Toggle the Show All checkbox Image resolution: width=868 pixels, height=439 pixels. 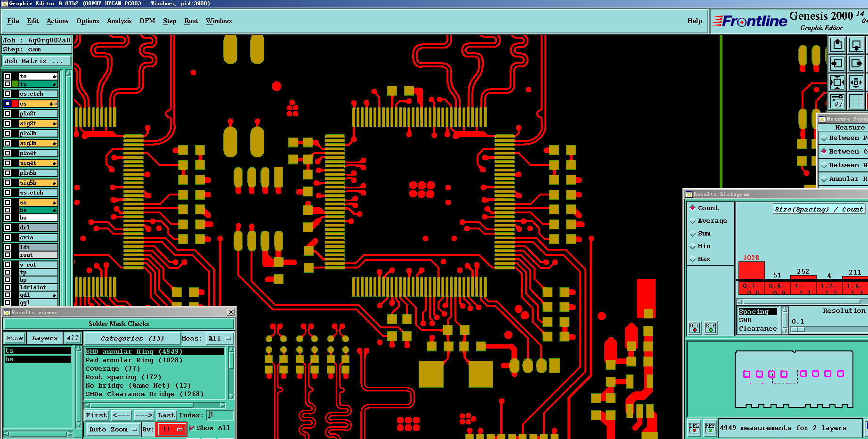click(192, 428)
